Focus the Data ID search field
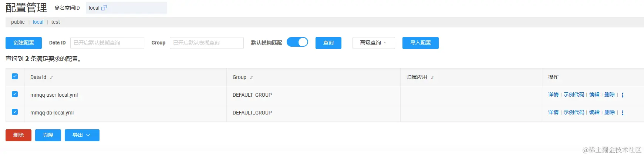 tap(107, 43)
